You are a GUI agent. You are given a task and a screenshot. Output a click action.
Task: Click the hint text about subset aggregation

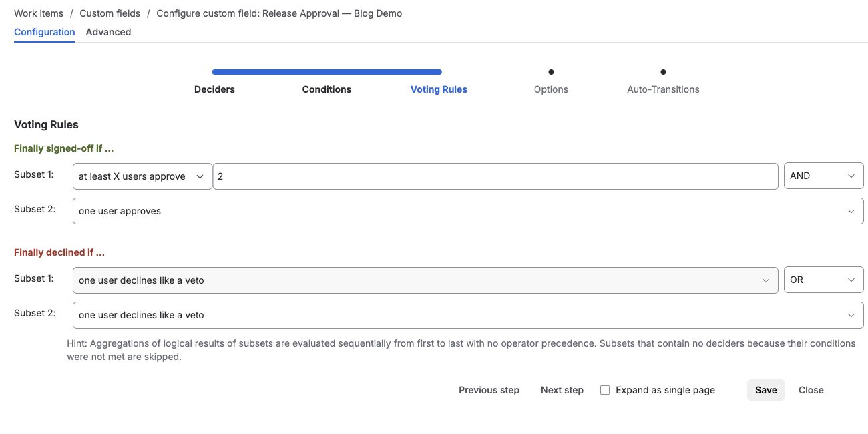461,350
